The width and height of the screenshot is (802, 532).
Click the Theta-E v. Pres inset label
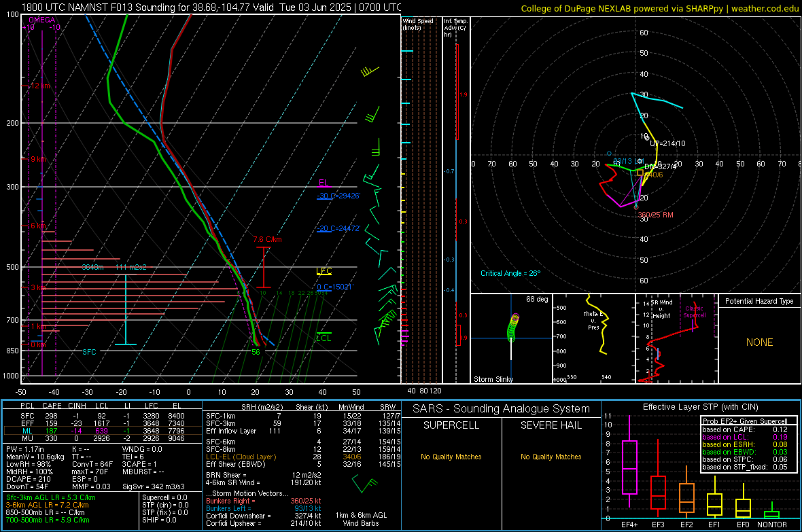(593, 320)
